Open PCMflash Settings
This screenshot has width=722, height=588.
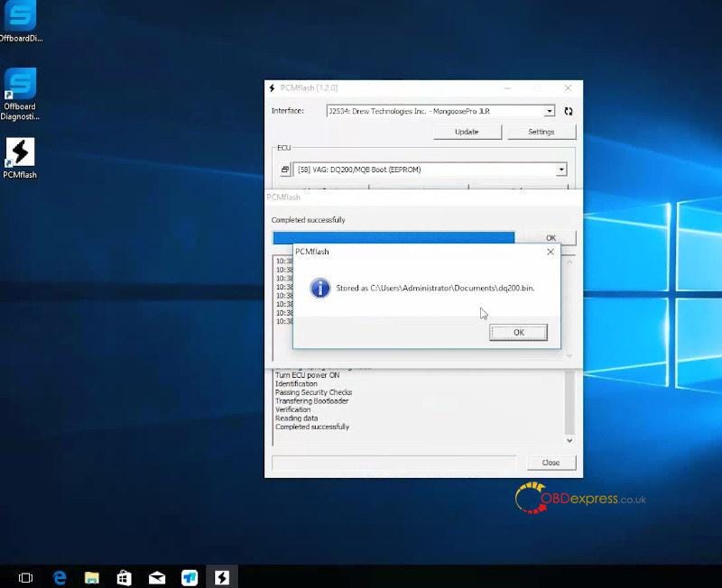[541, 132]
